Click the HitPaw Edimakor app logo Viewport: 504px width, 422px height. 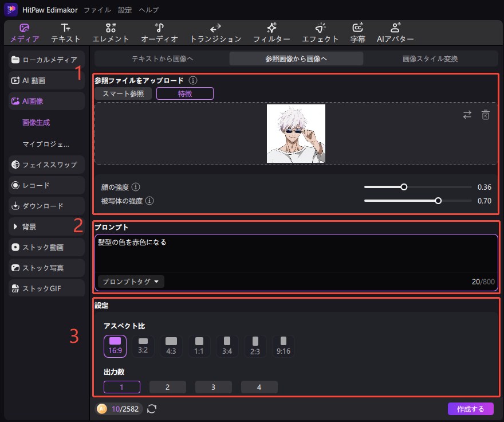(x=11, y=9)
